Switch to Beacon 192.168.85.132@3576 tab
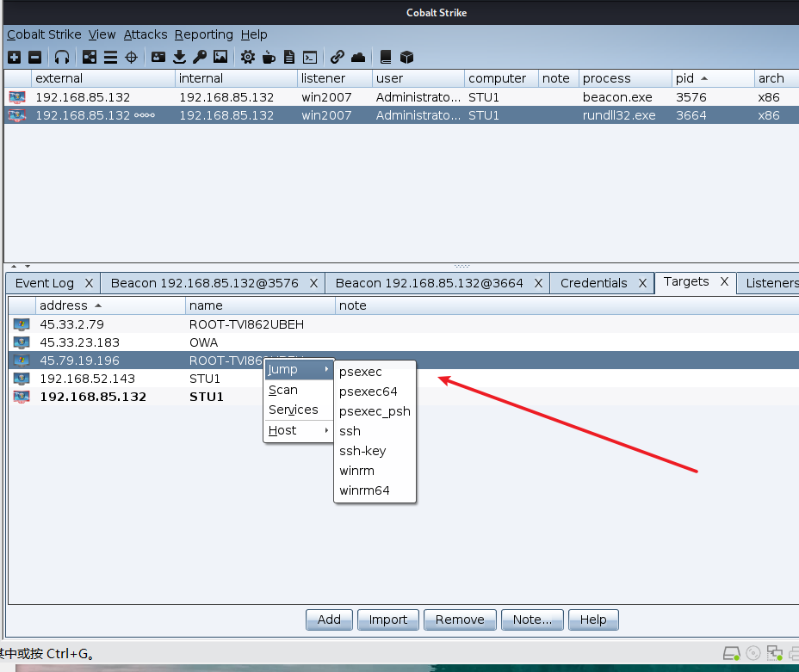 coord(204,284)
